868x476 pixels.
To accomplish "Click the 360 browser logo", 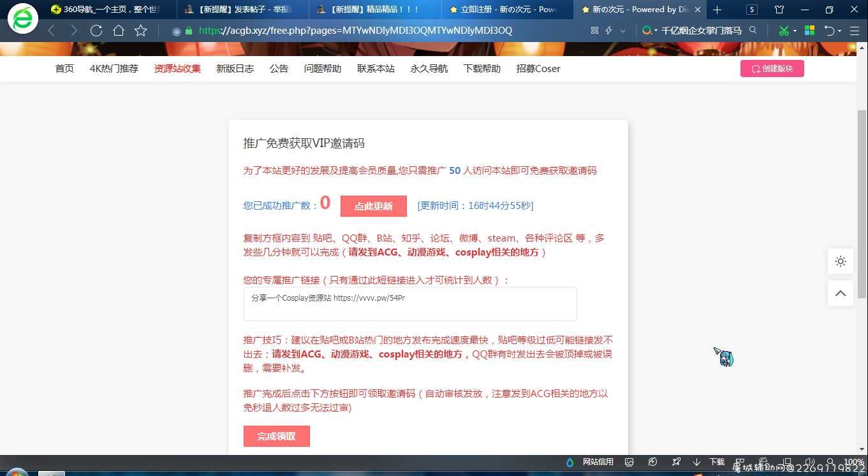I will pyautogui.click(x=23, y=18).
